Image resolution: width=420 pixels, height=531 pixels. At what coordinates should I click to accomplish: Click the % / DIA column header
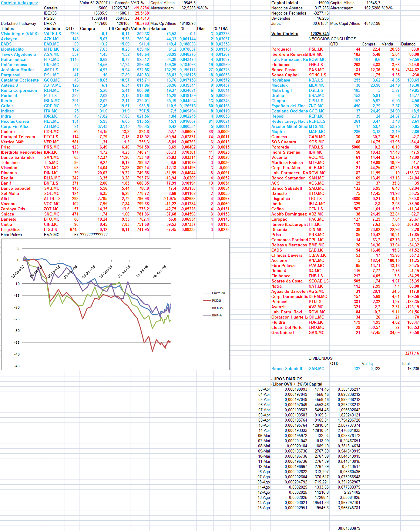pos(221,29)
